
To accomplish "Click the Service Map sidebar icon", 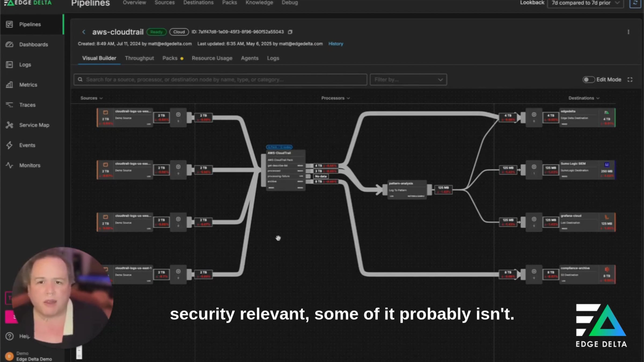I will pos(9,125).
